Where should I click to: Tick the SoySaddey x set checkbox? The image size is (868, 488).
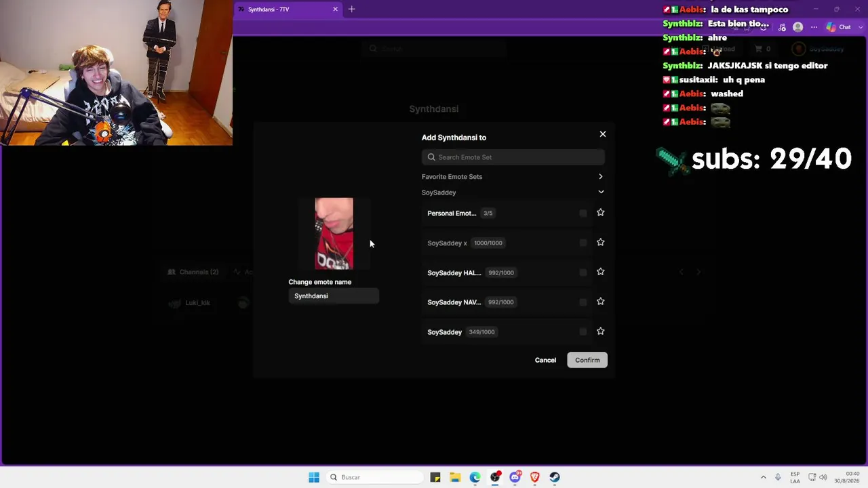point(583,243)
